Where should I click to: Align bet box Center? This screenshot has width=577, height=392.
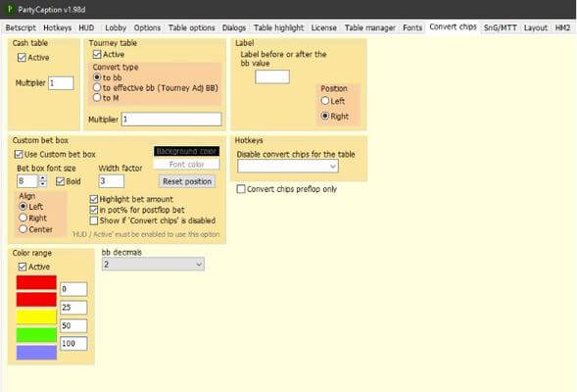coord(24,229)
